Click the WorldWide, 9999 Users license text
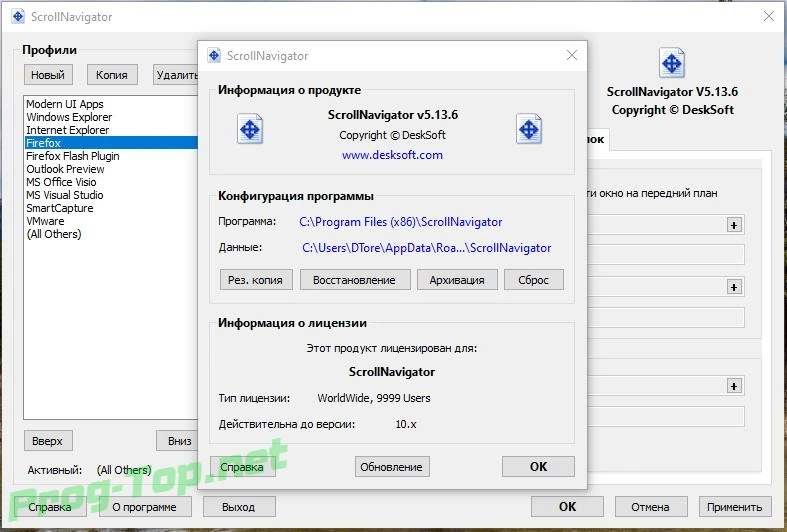Image resolution: width=787 pixels, height=532 pixels. click(374, 398)
